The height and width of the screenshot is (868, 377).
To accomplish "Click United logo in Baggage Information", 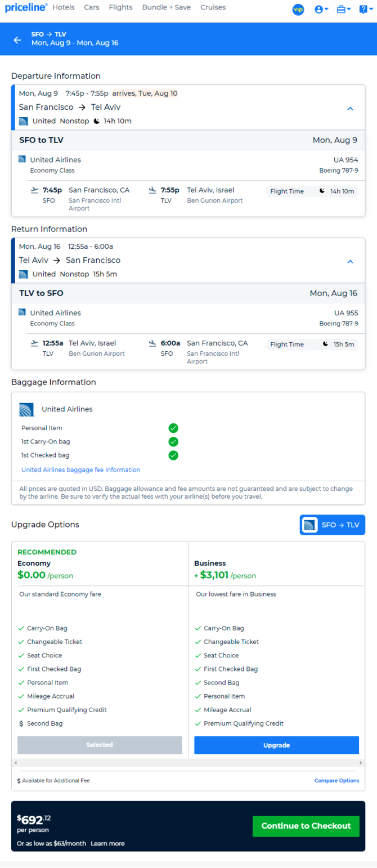I will pyautogui.click(x=26, y=409).
